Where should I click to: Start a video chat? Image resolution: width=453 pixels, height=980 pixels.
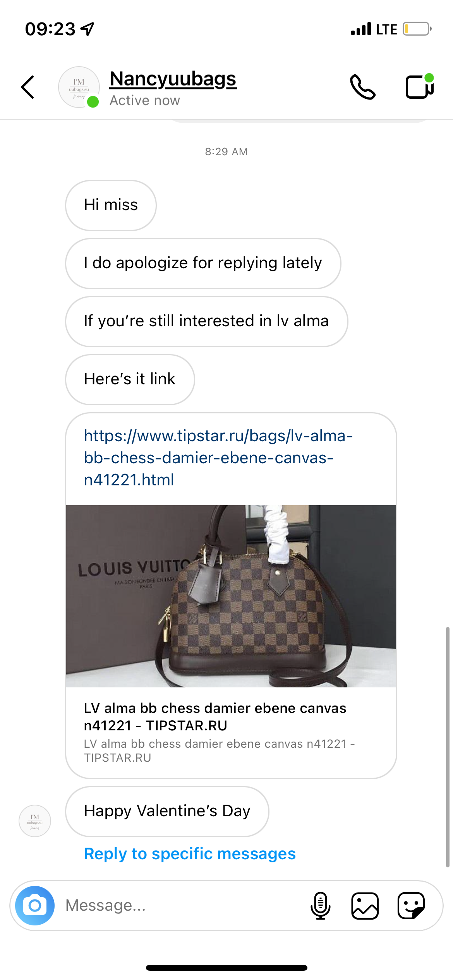419,86
